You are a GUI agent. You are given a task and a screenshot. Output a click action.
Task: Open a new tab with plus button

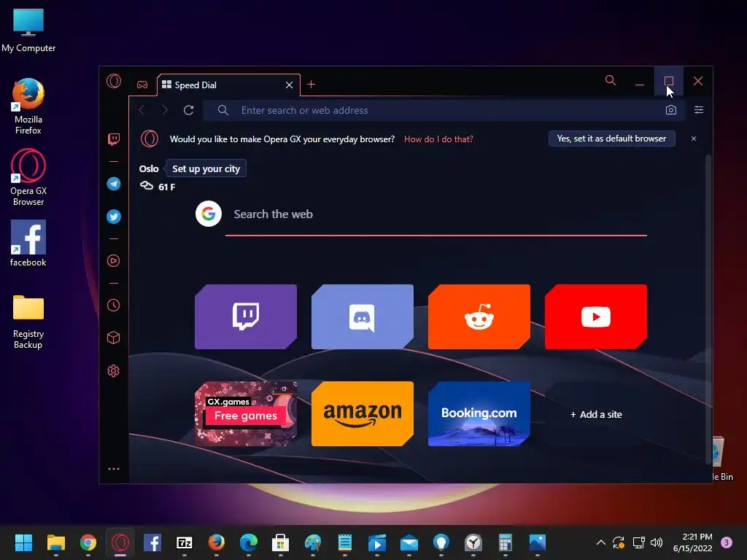pos(311,85)
